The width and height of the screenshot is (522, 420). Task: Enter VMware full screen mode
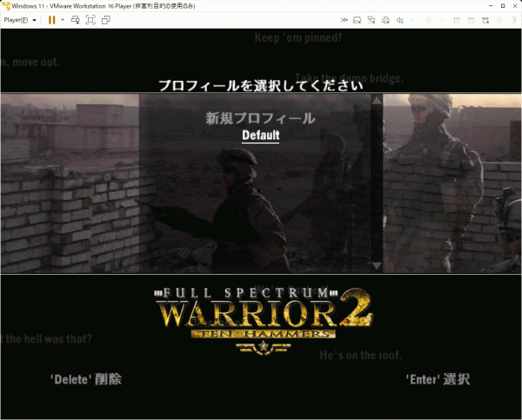click(90, 20)
